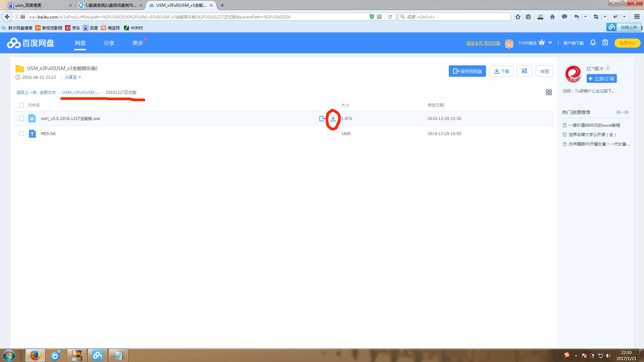Open notification bell in header
The image size is (644, 362).
pos(593,43)
